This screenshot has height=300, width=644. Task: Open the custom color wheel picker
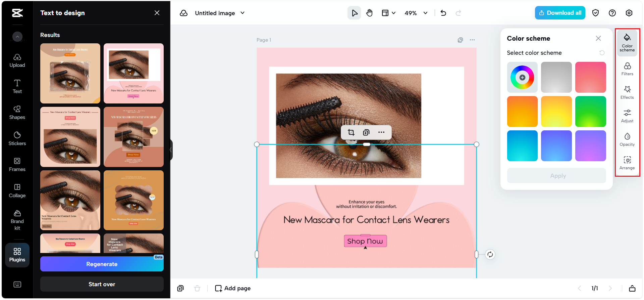522,77
